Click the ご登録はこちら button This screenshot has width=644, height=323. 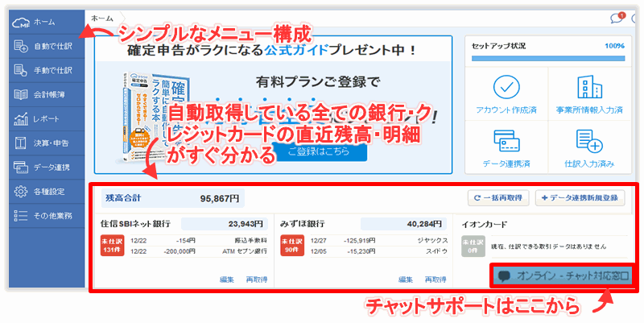319,151
